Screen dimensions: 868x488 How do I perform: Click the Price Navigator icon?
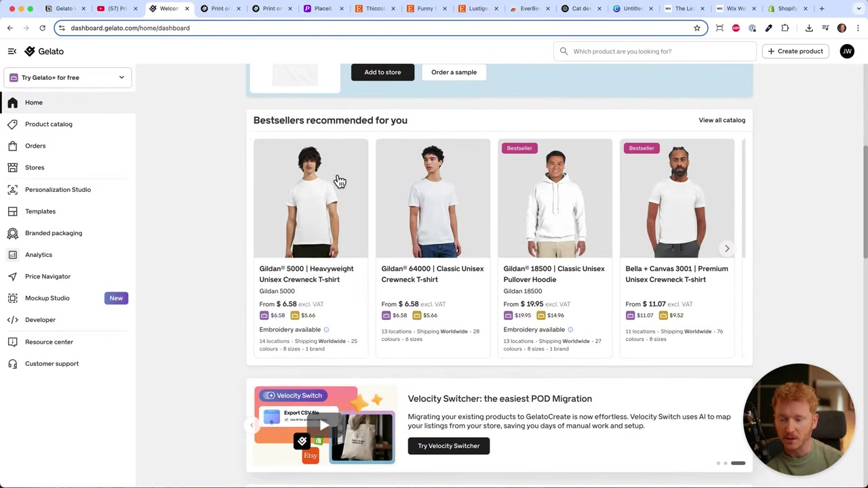(12, 277)
